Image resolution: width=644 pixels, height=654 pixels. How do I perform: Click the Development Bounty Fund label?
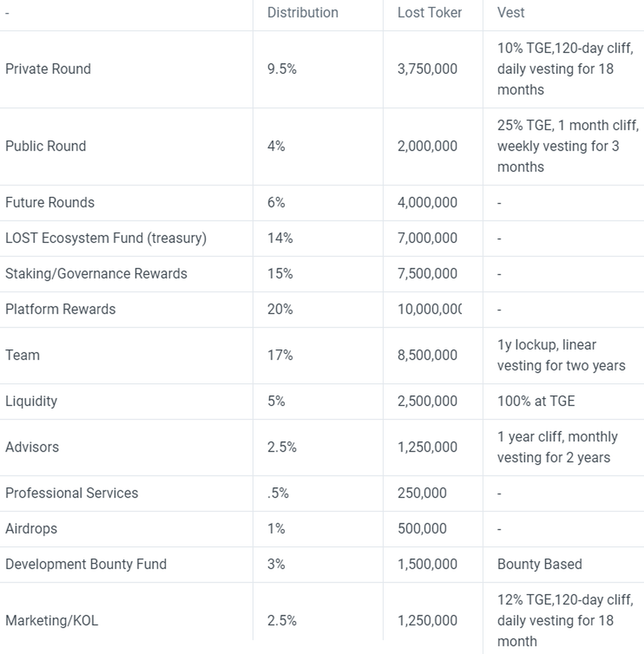pos(86,564)
